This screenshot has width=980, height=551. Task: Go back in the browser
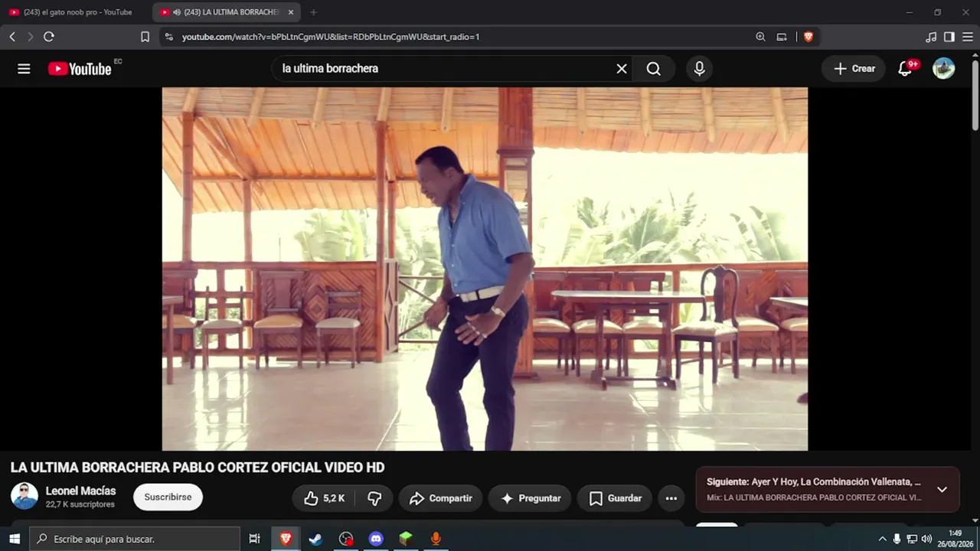[12, 37]
